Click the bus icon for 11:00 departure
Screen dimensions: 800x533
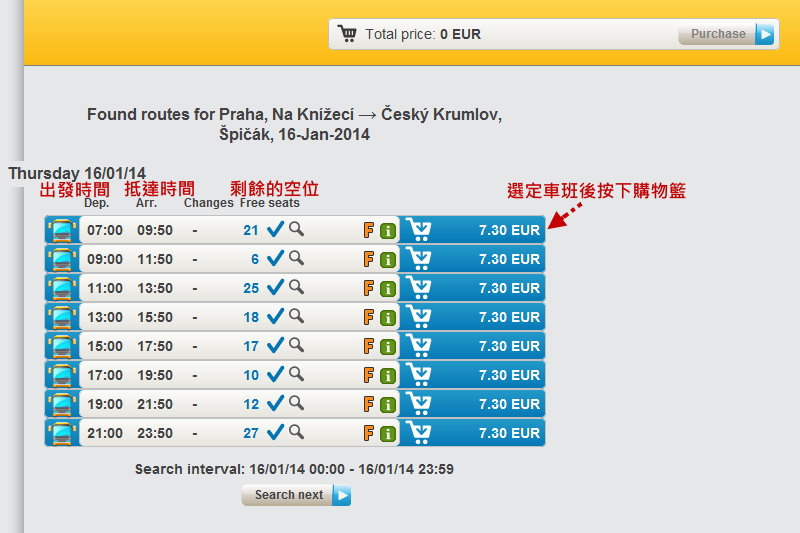coord(62,288)
